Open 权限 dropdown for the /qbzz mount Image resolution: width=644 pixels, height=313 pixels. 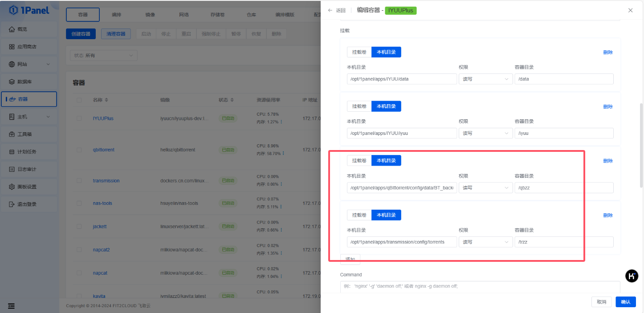tap(485, 188)
